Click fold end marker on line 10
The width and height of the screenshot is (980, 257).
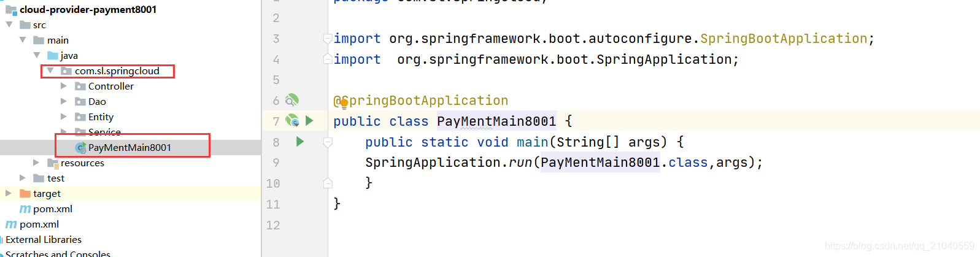tap(328, 183)
